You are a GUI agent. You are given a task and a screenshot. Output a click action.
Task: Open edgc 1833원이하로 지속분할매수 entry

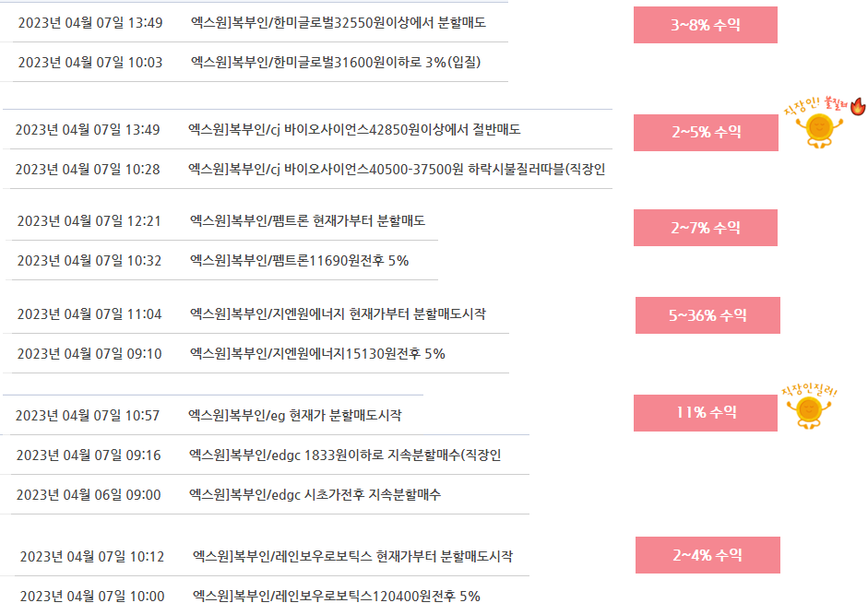tap(345, 455)
